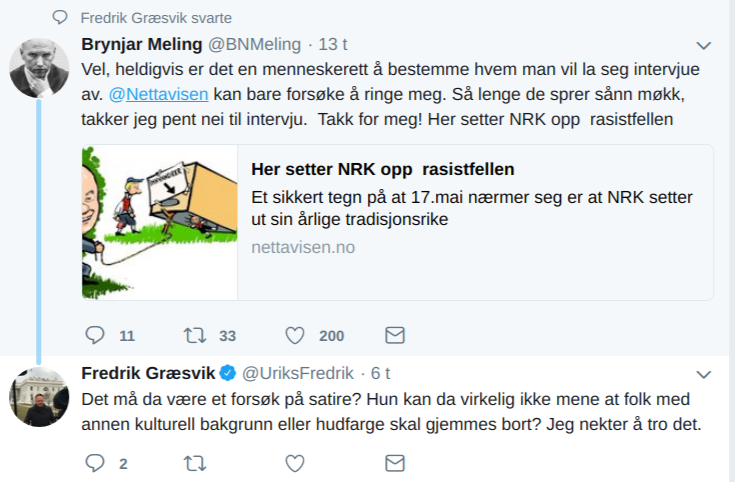Retweet Fredrik Græsvik's tweet

[x=195, y=463]
